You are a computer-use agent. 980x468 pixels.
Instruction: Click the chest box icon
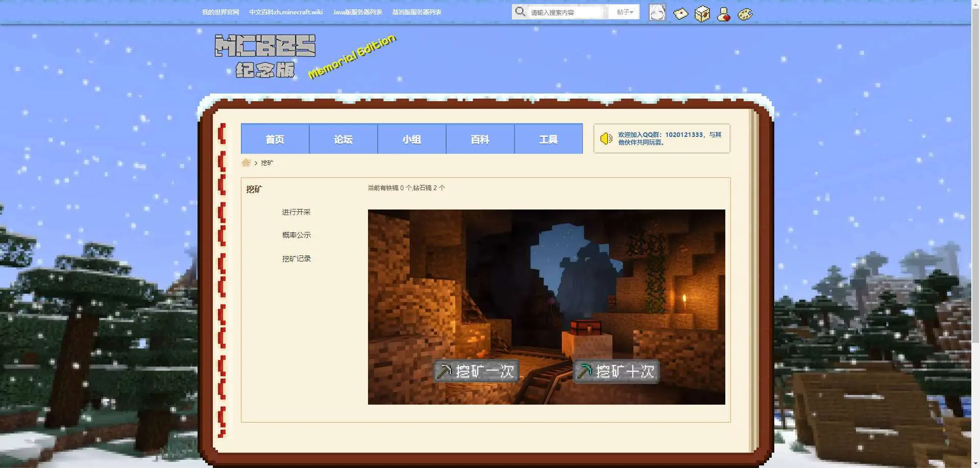tap(702, 14)
